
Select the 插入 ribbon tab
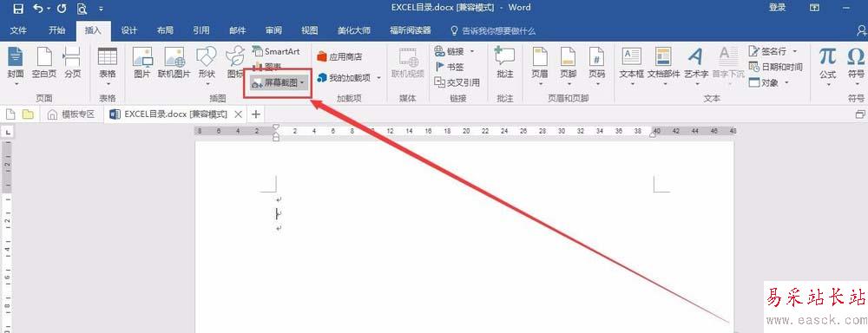click(x=93, y=30)
